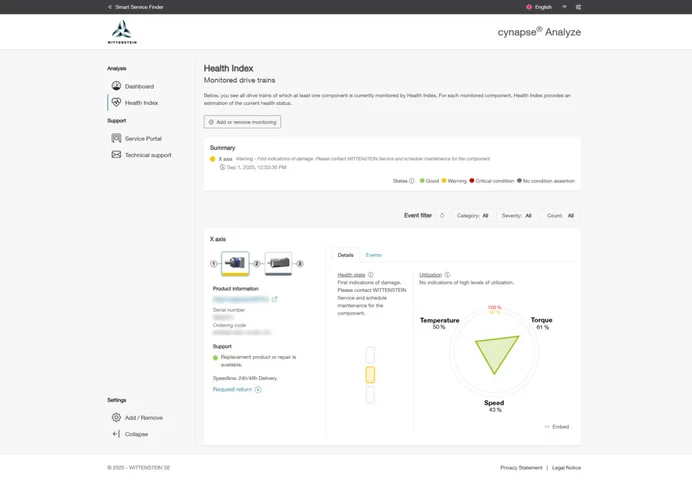This screenshot has height=480, width=692.
Task: Click the Speed 43 % label
Action: [x=494, y=406]
